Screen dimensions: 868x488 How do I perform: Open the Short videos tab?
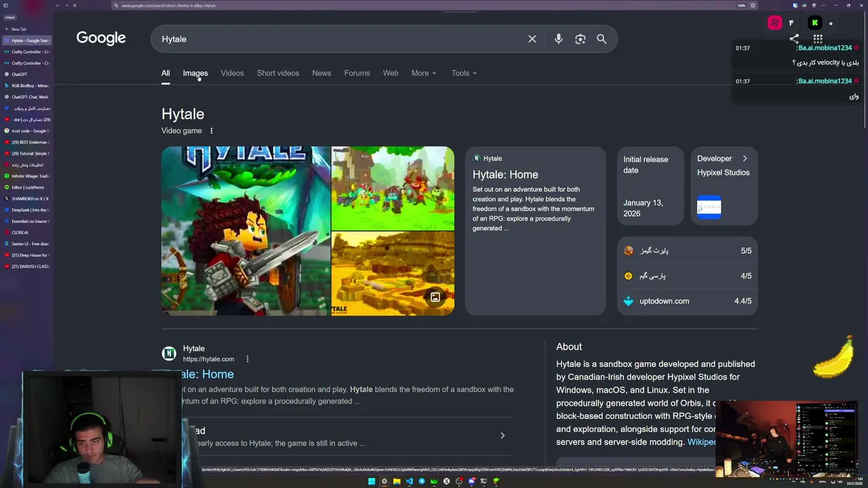click(x=278, y=73)
